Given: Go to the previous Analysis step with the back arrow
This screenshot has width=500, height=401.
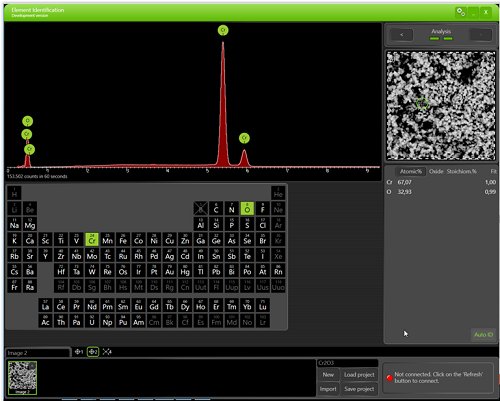Looking at the screenshot, I should 402,35.
